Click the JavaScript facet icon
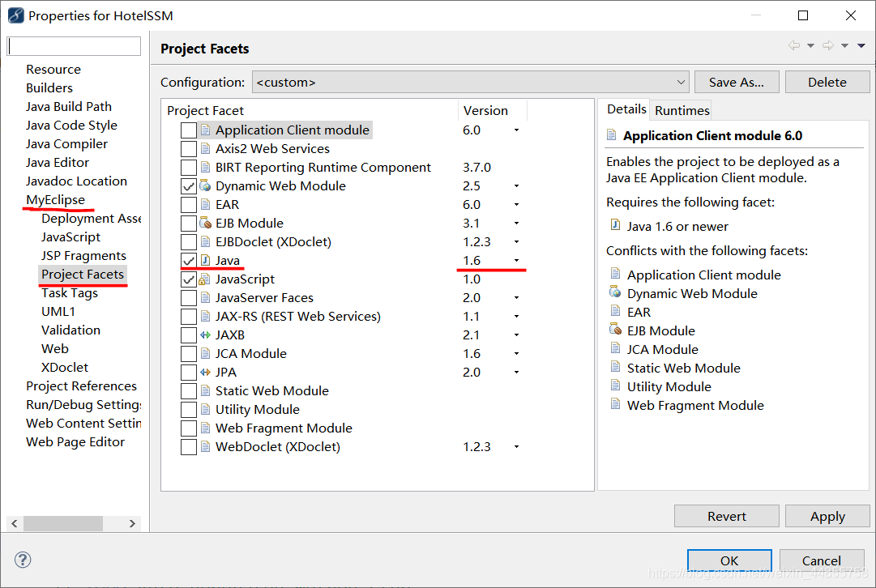This screenshot has height=588, width=876. pos(205,279)
